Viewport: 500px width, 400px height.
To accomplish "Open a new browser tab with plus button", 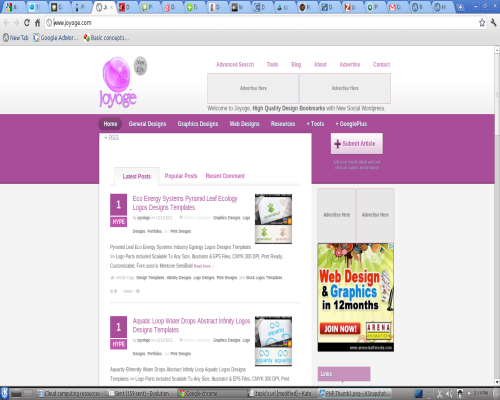I will coord(460,7).
